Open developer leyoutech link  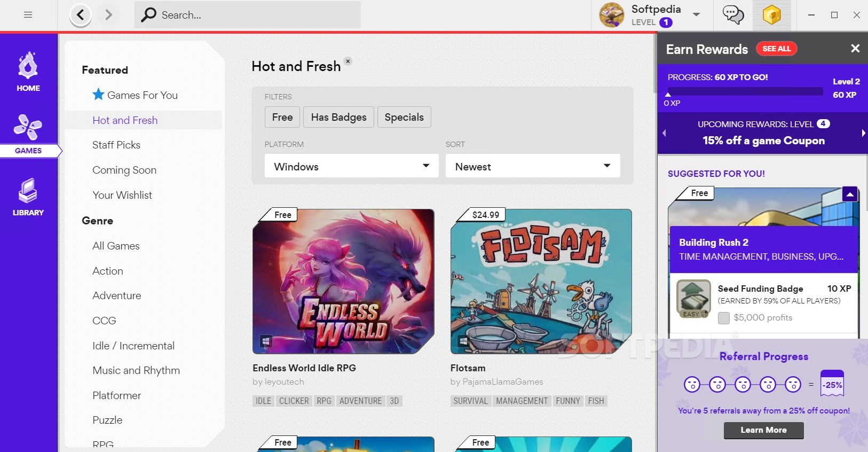click(x=285, y=382)
